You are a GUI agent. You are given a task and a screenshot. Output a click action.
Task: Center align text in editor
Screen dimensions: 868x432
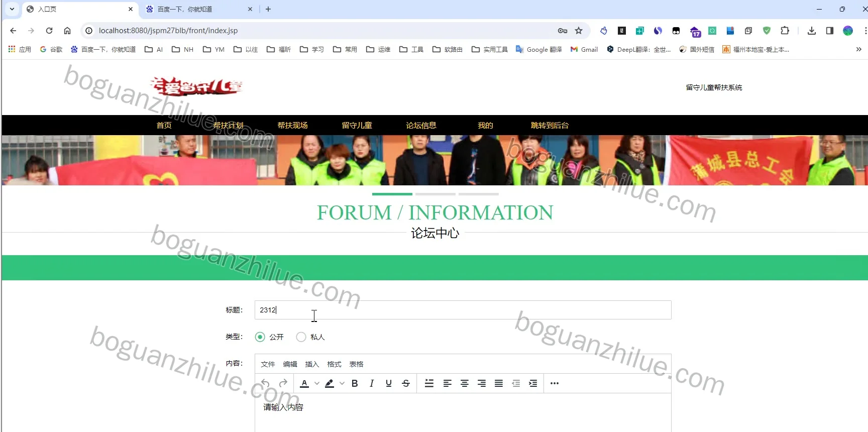pos(465,383)
